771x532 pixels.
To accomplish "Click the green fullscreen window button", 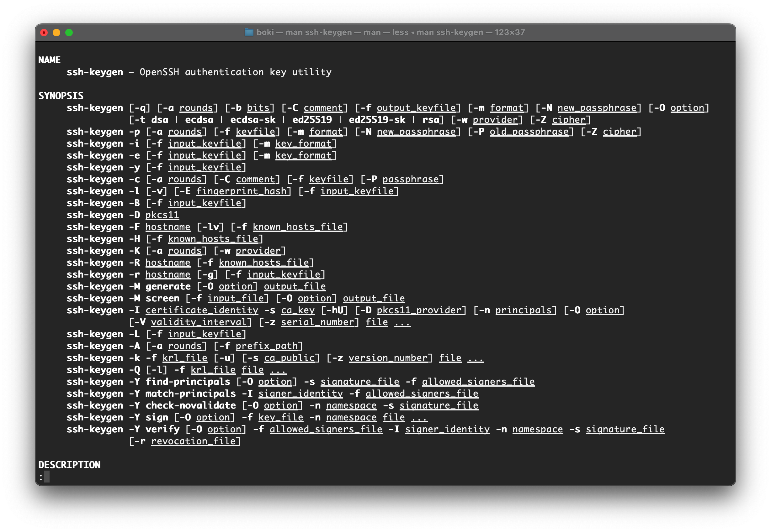I will pyautogui.click(x=69, y=32).
